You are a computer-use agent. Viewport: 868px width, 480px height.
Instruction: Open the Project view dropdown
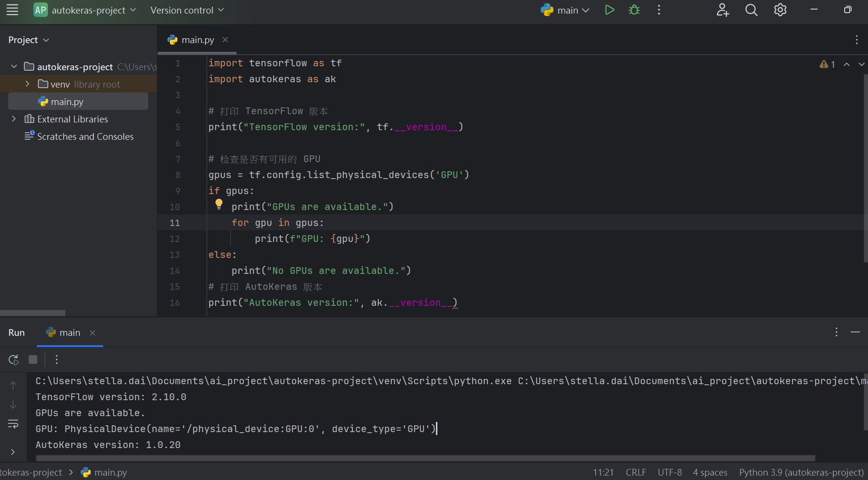click(x=29, y=40)
